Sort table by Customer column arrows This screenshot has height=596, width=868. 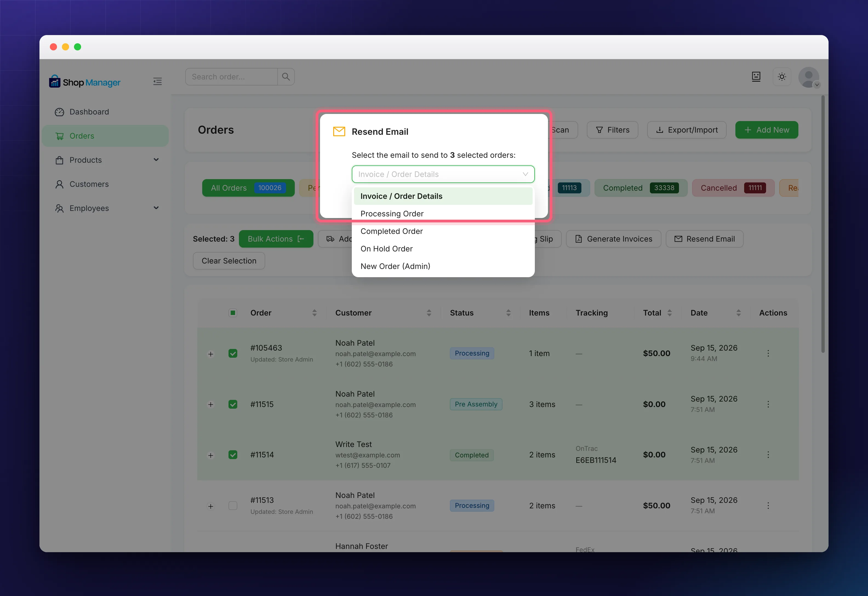[x=429, y=313]
